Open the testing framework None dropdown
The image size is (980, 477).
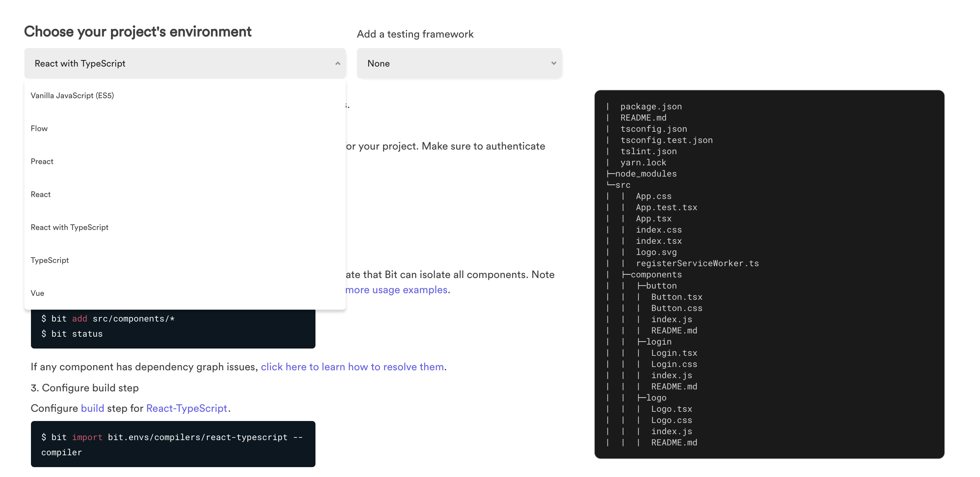tap(459, 63)
